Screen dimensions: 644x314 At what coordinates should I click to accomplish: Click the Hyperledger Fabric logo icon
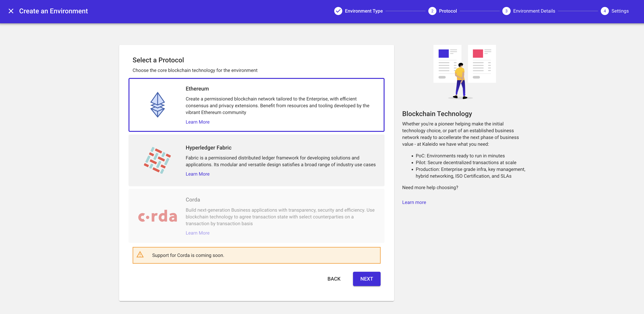coord(157,160)
